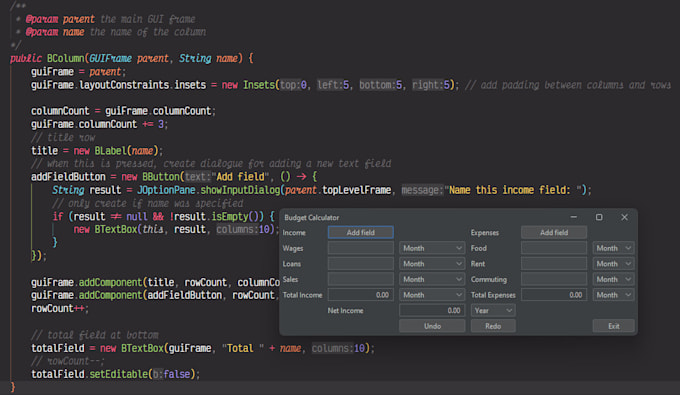Open the Loans period dropdown
The height and width of the screenshot is (395, 680).
pos(432,264)
